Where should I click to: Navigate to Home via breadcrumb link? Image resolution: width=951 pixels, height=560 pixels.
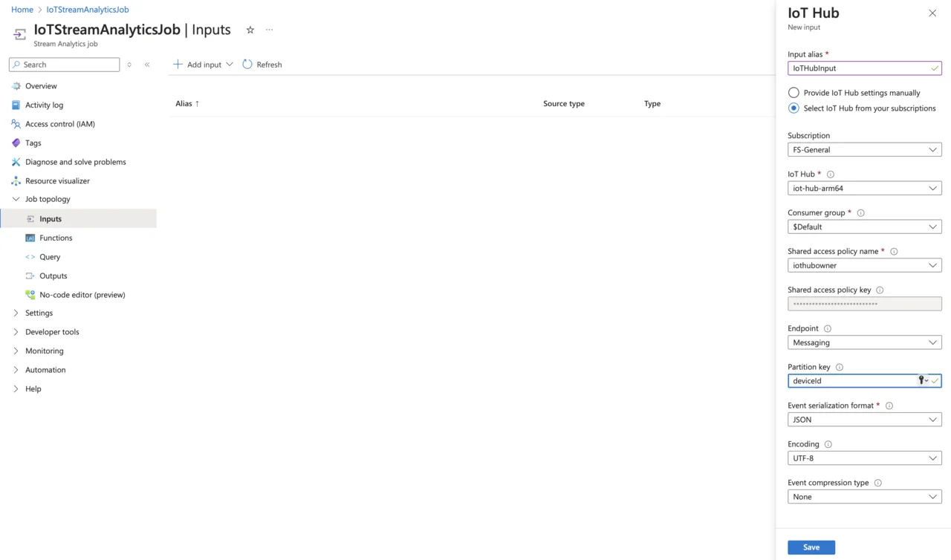click(x=22, y=10)
